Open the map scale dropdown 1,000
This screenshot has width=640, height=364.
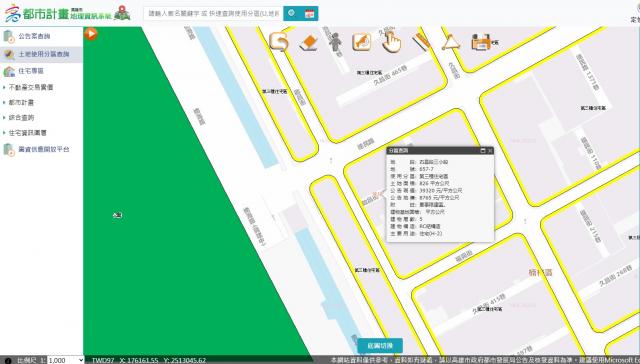click(x=66, y=360)
